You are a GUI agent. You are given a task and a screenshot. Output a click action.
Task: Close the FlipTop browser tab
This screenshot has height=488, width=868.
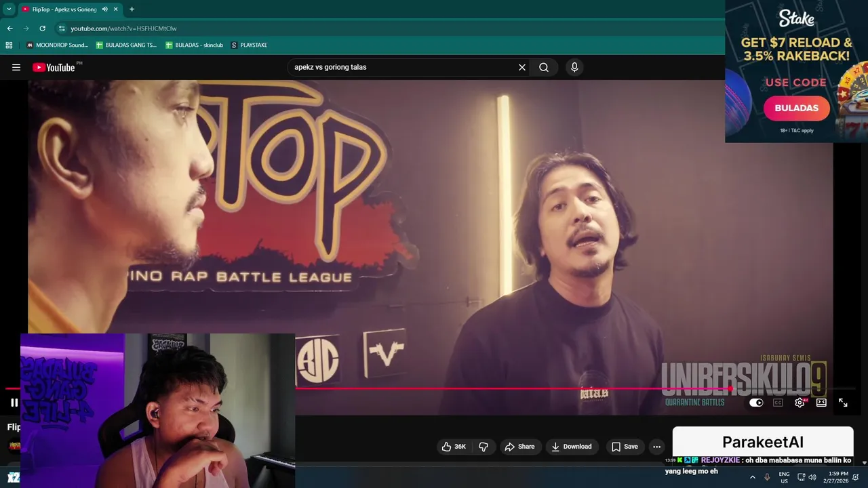point(116,9)
